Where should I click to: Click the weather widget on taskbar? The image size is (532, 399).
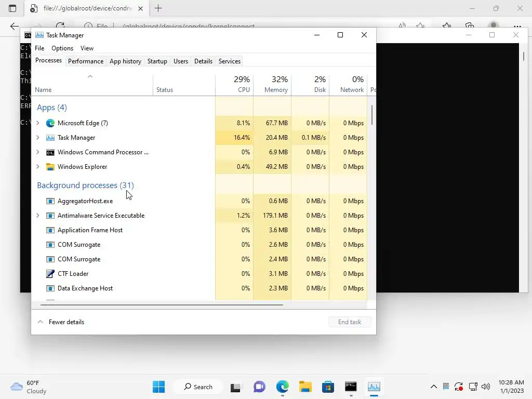(28, 387)
